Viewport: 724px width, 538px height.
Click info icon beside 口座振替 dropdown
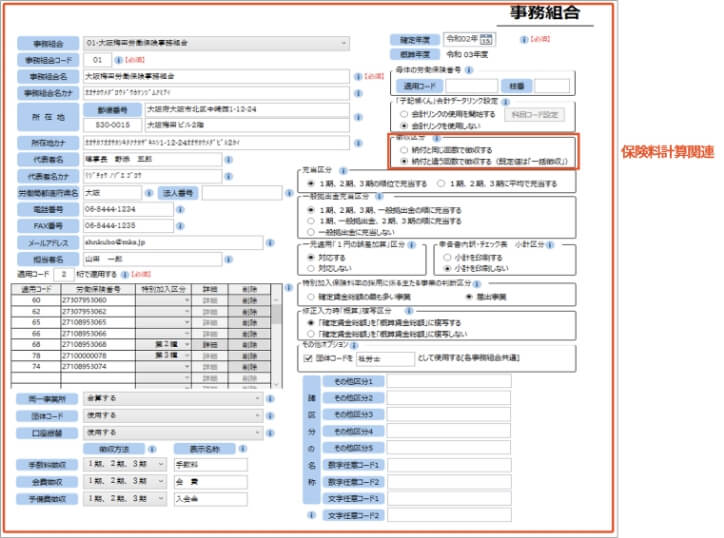point(271,433)
